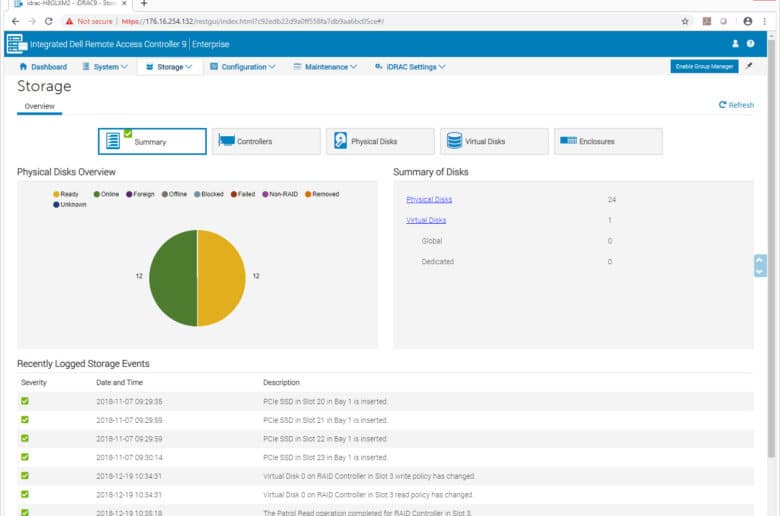Screen dimensions: 780x516
Task: Toggle the Ready legend color swatch
Action: (56, 194)
